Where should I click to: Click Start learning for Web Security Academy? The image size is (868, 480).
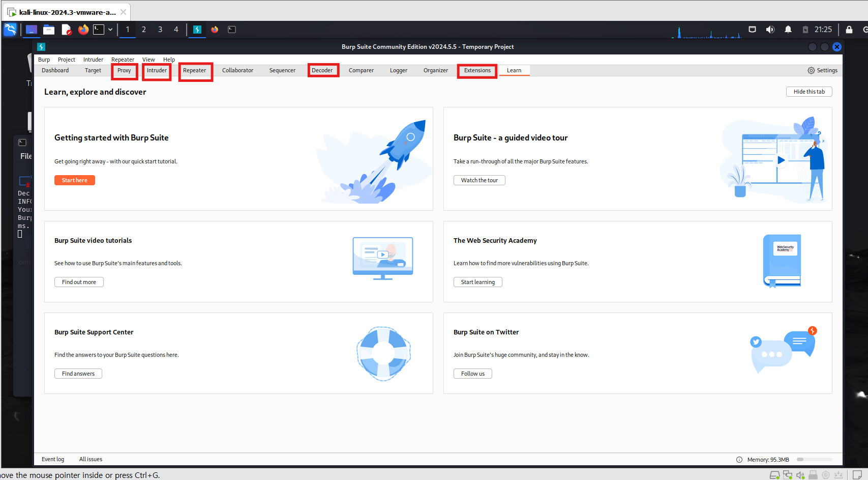478,282
